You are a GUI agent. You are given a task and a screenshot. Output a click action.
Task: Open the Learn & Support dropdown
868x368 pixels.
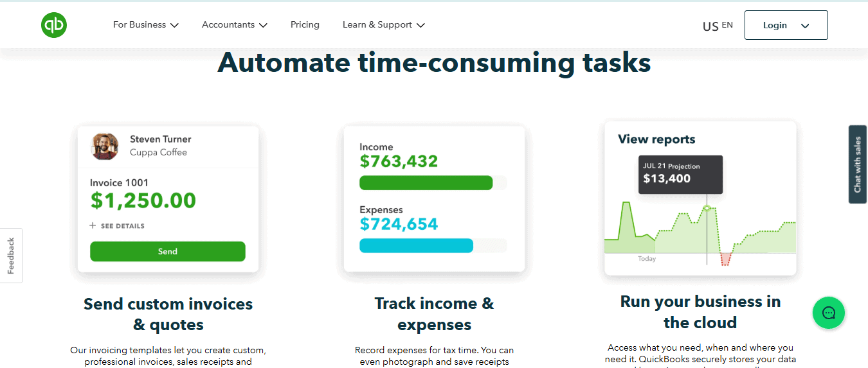(x=384, y=25)
